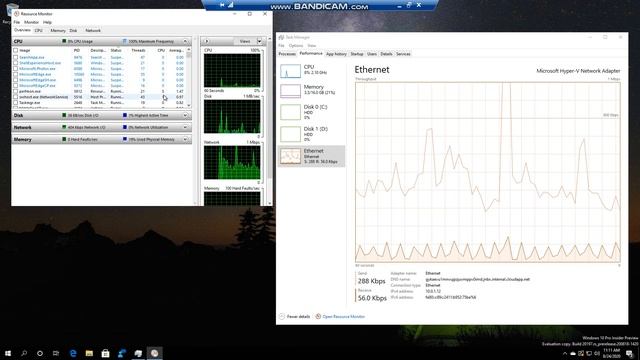Open Task Manager View menu

point(312,46)
